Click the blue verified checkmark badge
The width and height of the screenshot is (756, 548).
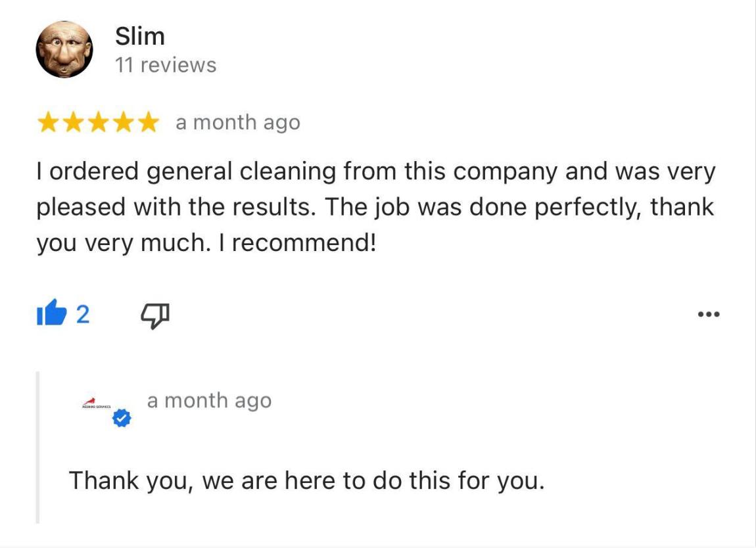pos(122,417)
